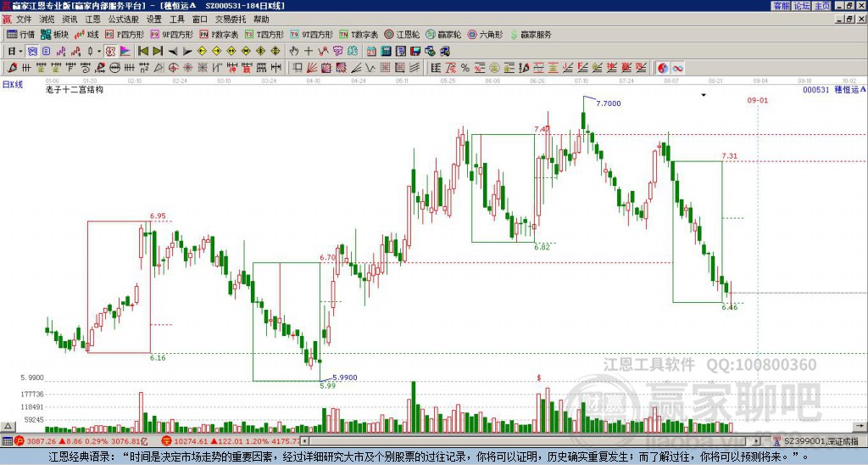Open the 公式选股 menu
868x465 pixels.
click(x=124, y=20)
